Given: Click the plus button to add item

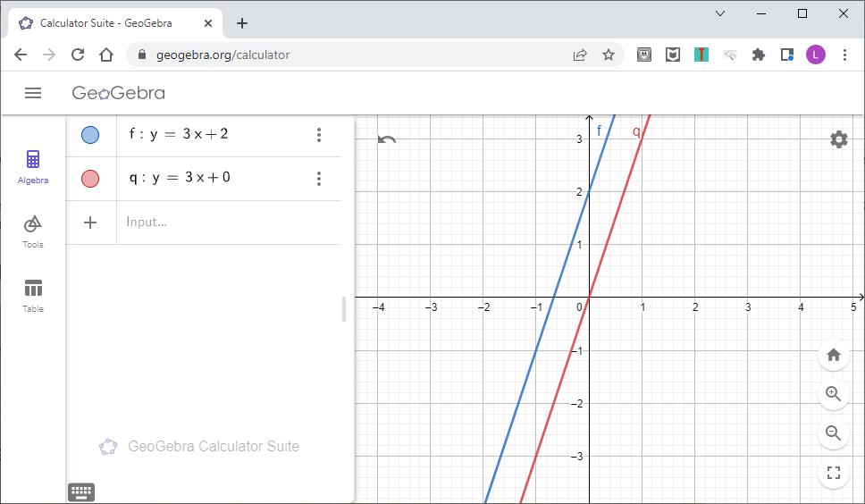Looking at the screenshot, I should coord(90,223).
